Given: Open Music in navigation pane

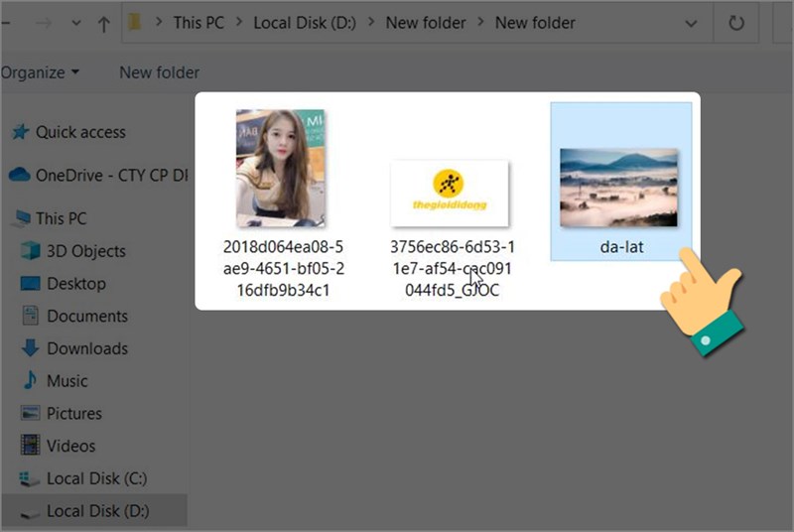Looking at the screenshot, I should point(66,381).
